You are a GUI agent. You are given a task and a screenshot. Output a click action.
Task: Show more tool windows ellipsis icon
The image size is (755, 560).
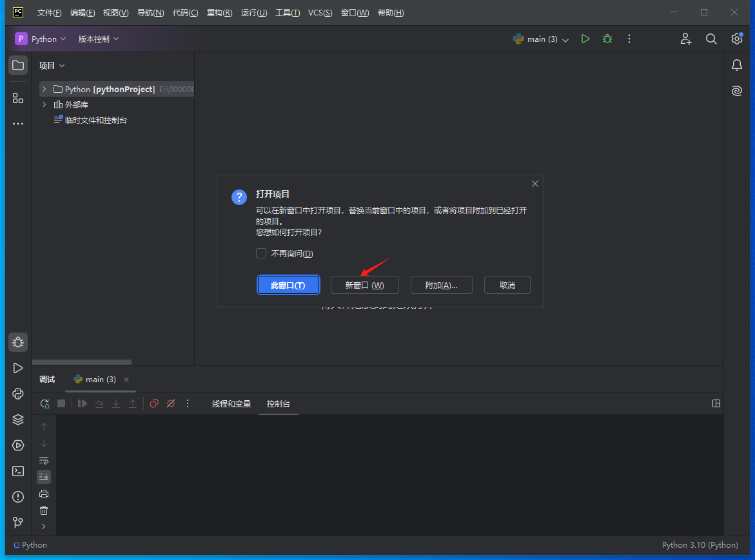pyautogui.click(x=18, y=124)
